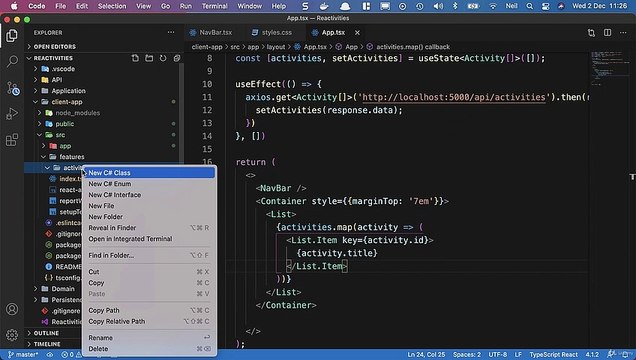The image size is (636, 360).
Task: Click Spaces: 2 indentation status item
Action: click(x=467, y=355)
